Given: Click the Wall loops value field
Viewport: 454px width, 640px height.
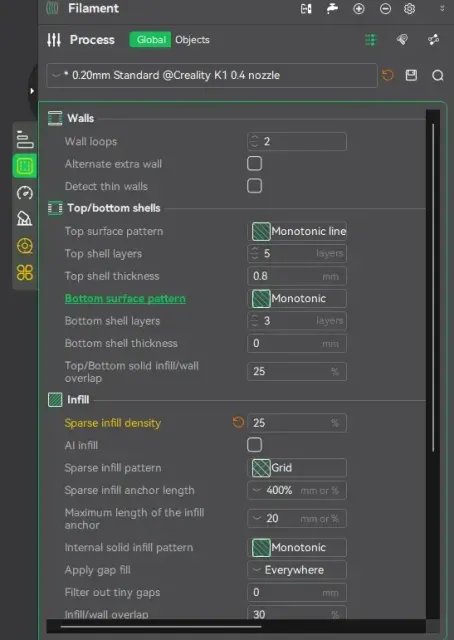Looking at the screenshot, I should [x=297, y=142].
